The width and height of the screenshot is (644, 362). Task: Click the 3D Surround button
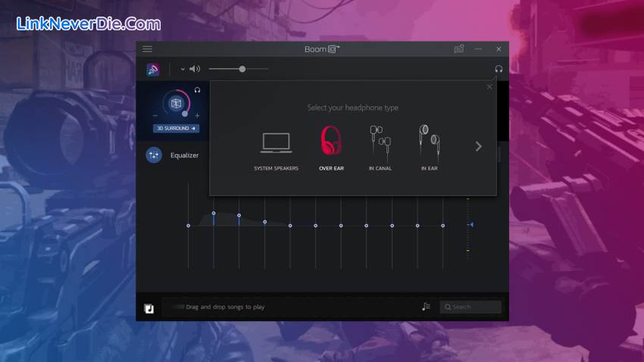pyautogui.click(x=176, y=129)
